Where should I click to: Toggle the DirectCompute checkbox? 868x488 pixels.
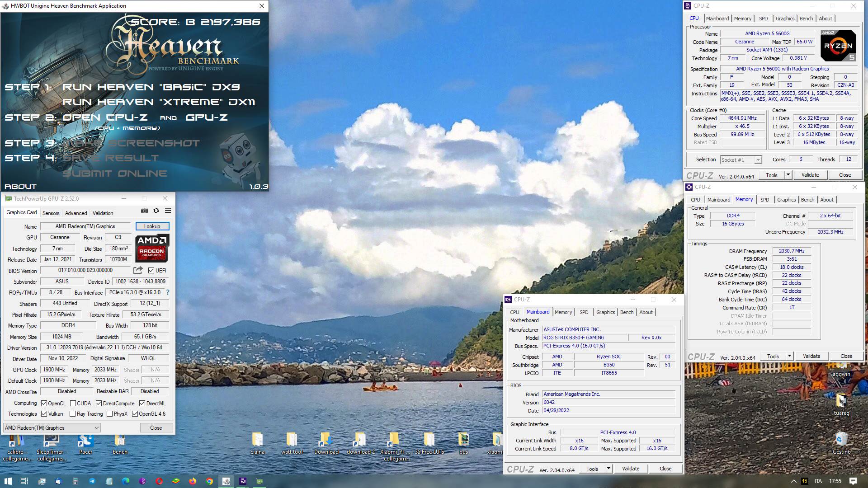coord(99,403)
